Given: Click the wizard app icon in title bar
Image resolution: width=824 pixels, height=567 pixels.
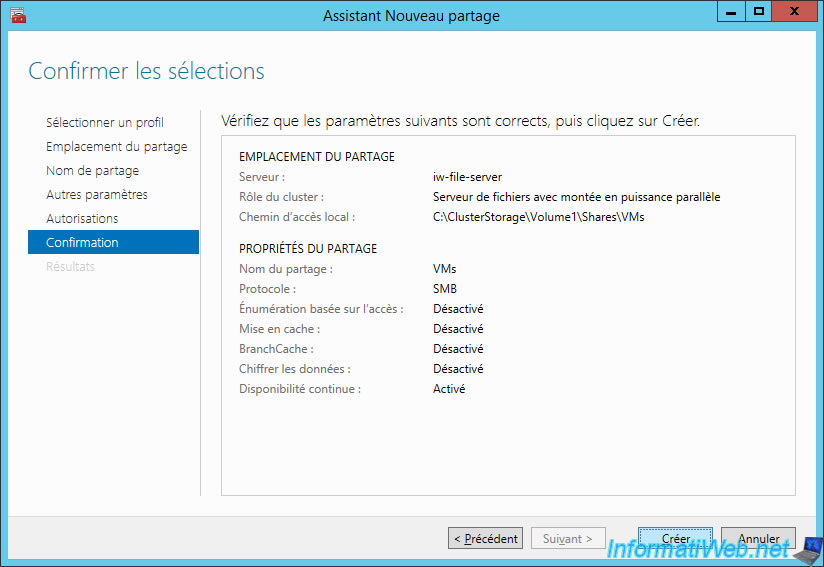Looking at the screenshot, I should [x=18, y=15].
